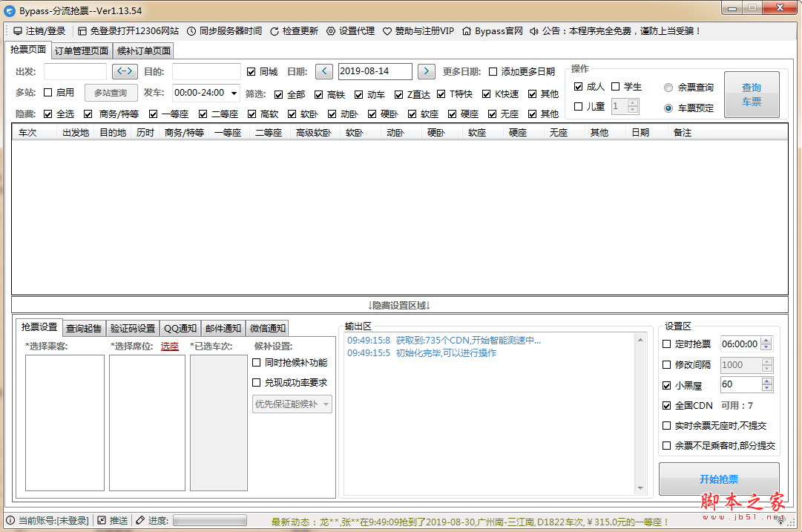The image size is (802, 532).
Task: Uncheck 全国CDN option
Action: click(x=666, y=406)
